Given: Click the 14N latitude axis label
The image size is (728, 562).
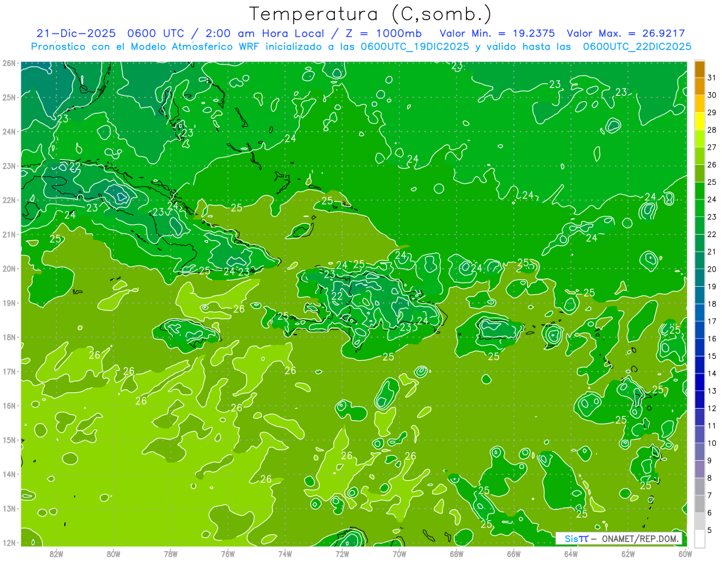Looking at the screenshot, I should point(8,474).
